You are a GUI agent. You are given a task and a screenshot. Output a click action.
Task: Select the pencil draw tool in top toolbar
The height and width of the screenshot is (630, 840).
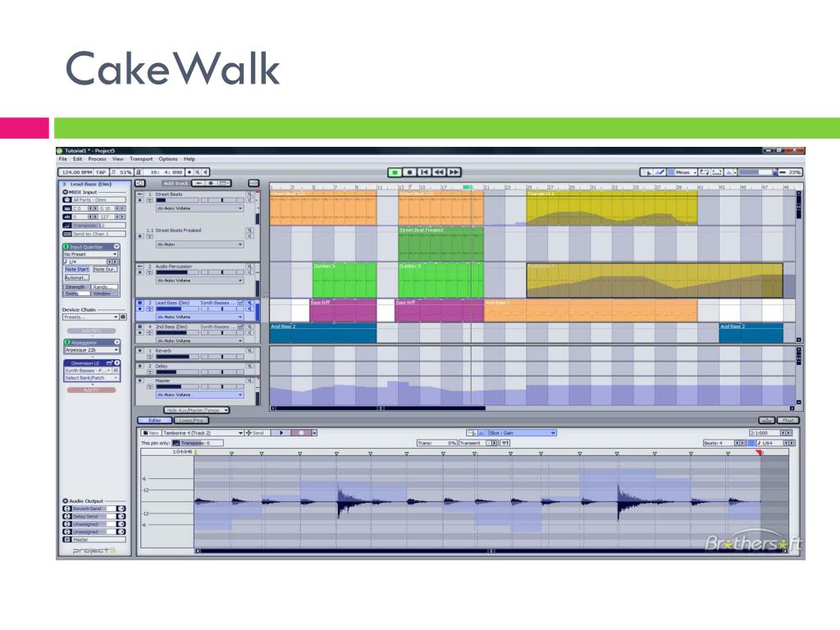pyautogui.click(x=660, y=172)
